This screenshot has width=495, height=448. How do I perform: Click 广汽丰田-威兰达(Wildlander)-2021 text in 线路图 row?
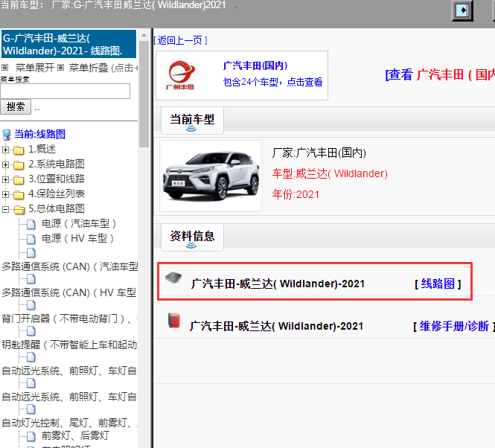(x=278, y=284)
